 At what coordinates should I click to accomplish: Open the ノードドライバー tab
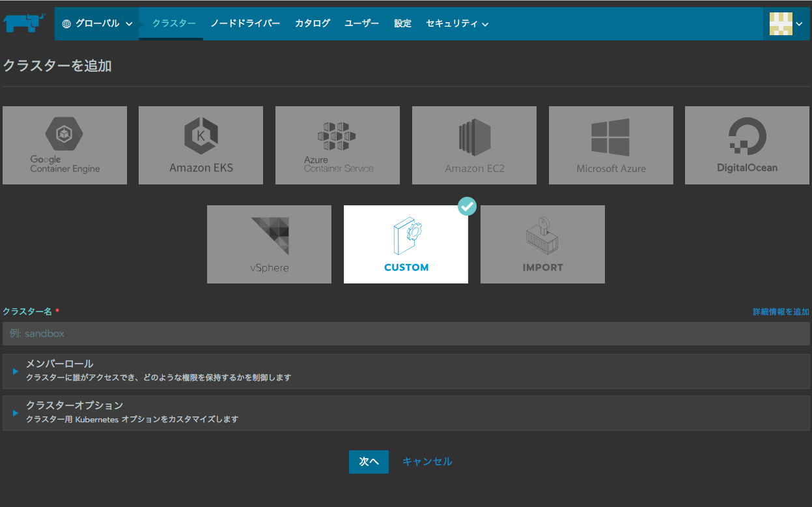245,23
